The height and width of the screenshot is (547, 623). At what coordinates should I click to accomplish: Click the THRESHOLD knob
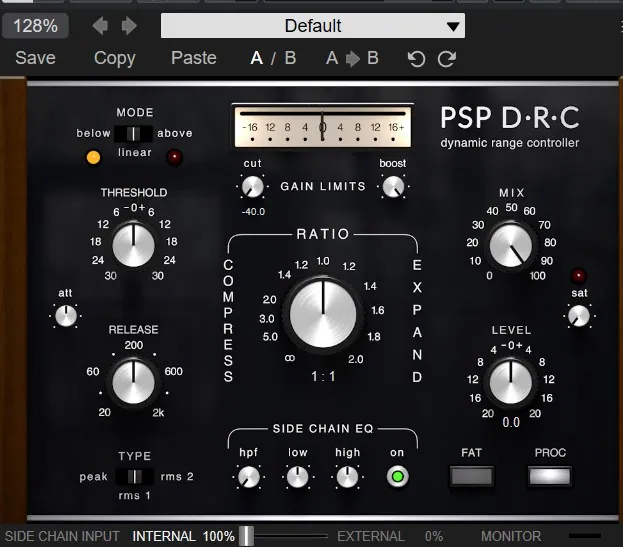pyautogui.click(x=134, y=245)
